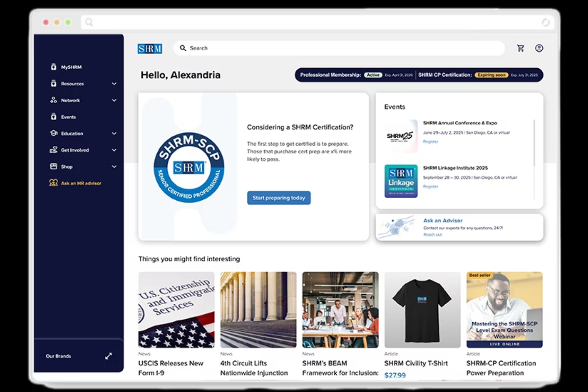Click the Ask an HR advisor icon
Screen dimensions: 588x392
click(53, 183)
